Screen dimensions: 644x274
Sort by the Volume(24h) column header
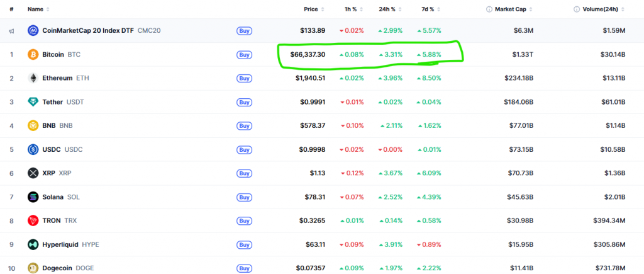point(604,9)
